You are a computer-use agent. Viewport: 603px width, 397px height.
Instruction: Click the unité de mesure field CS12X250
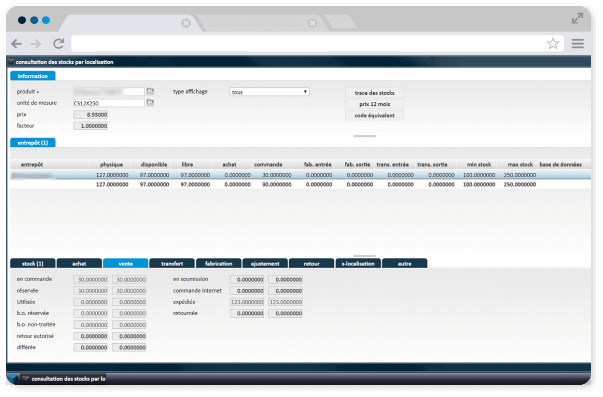(109, 103)
